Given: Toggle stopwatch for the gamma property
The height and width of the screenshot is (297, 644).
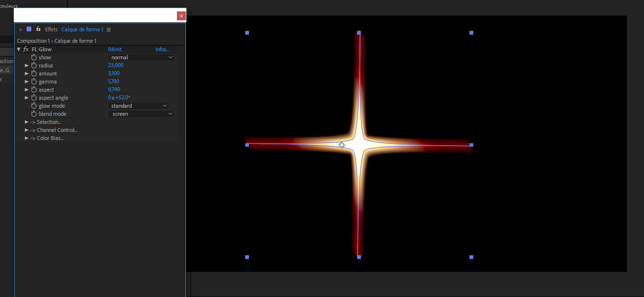Looking at the screenshot, I should [34, 82].
